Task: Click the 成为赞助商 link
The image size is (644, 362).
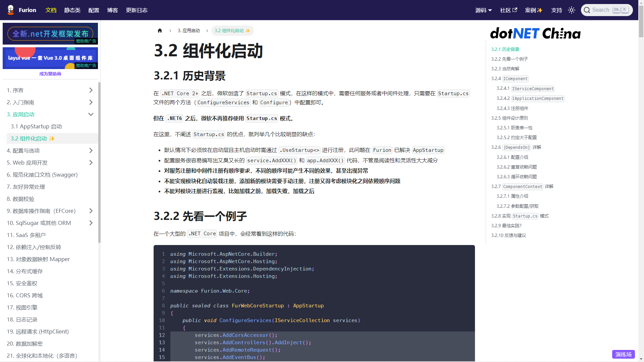Action: pos(50,74)
